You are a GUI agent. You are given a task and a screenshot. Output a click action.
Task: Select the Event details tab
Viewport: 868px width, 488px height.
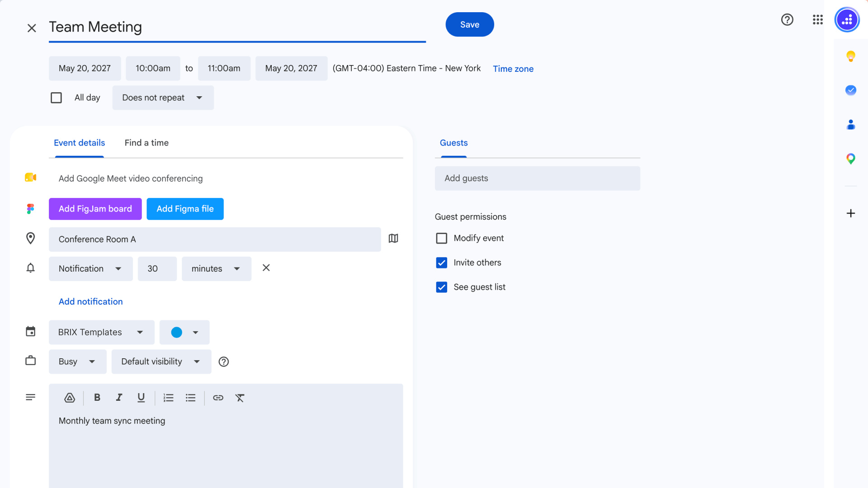click(x=79, y=143)
